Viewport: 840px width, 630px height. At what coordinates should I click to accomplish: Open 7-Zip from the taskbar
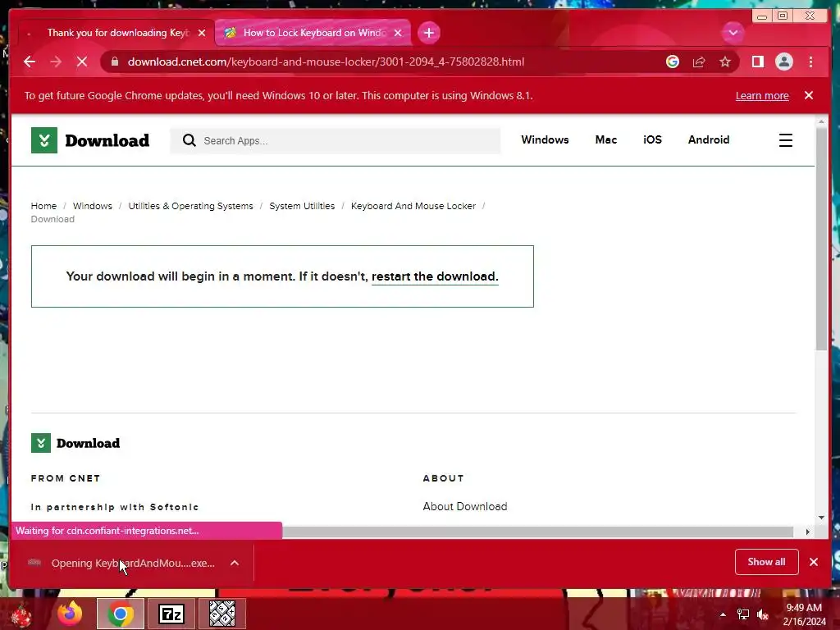(x=171, y=614)
